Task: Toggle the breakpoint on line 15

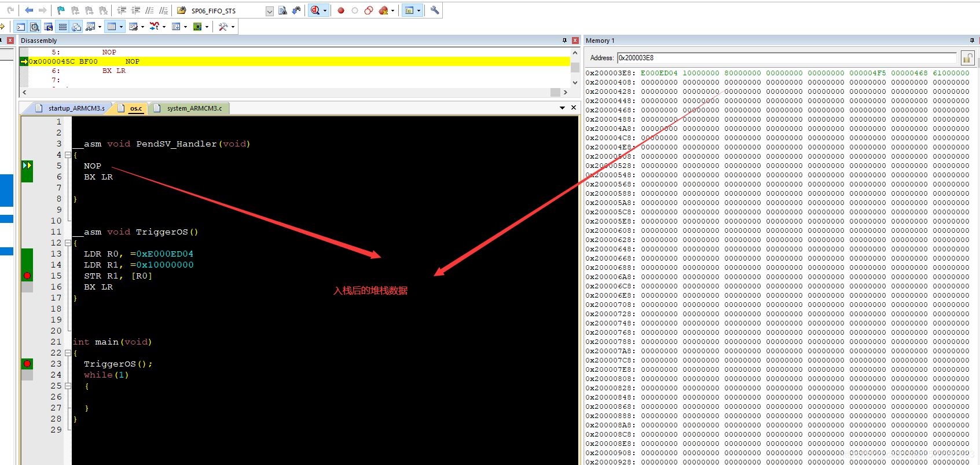Action: click(x=27, y=276)
